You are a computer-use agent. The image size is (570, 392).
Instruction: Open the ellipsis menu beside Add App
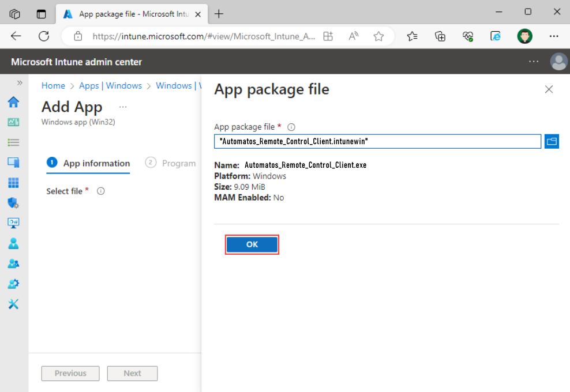click(x=123, y=107)
